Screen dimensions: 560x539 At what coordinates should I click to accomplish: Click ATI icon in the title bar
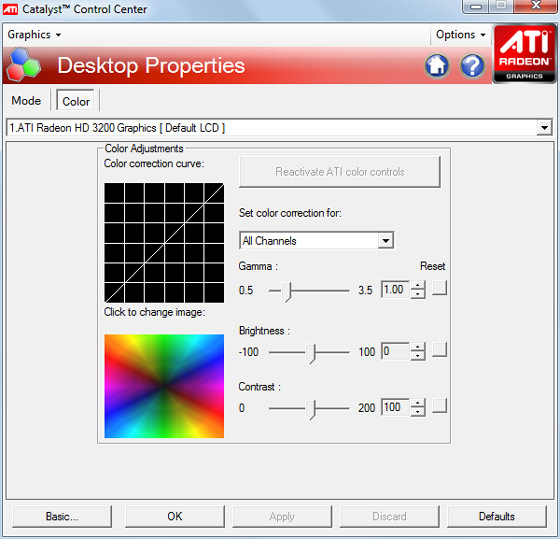coord(10,9)
